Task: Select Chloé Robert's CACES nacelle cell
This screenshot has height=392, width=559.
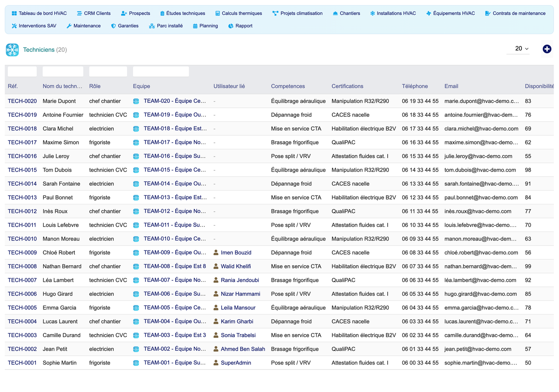Action: [x=350, y=253]
